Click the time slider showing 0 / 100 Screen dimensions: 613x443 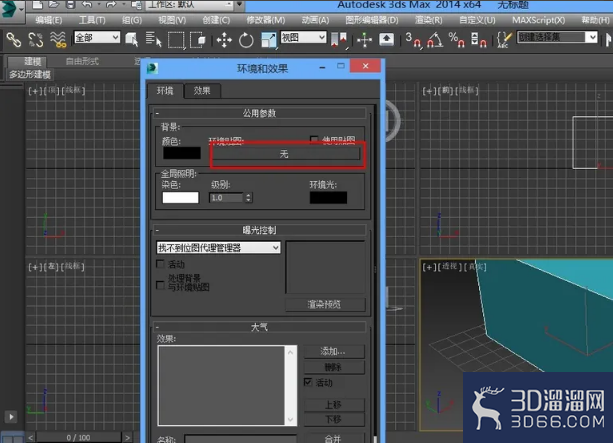click(x=79, y=438)
